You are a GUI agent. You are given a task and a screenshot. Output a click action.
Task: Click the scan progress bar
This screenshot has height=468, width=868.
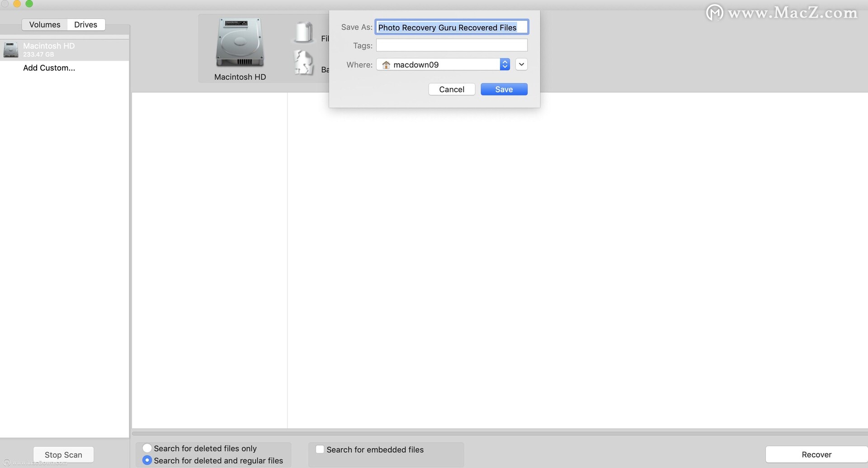pyautogui.click(x=500, y=433)
